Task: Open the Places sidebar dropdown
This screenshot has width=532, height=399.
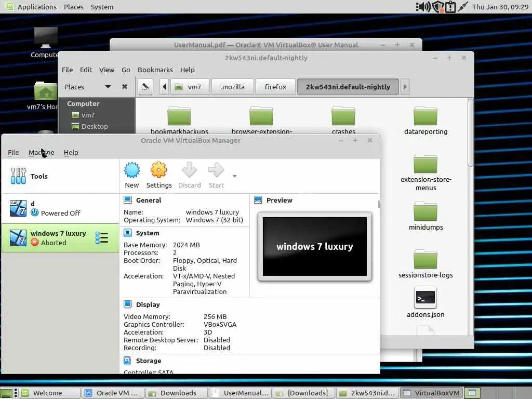Action: tap(108, 87)
